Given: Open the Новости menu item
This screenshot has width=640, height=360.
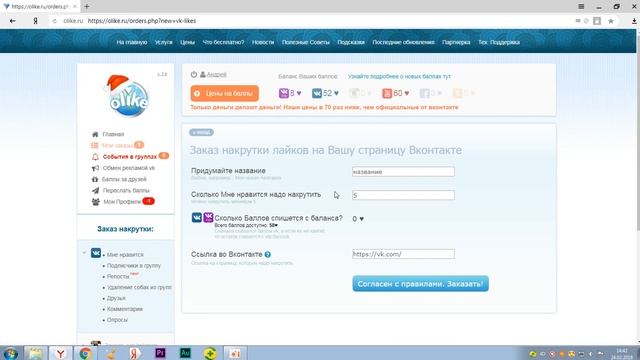Looking at the screenshot, I should [x=263, y=42].
